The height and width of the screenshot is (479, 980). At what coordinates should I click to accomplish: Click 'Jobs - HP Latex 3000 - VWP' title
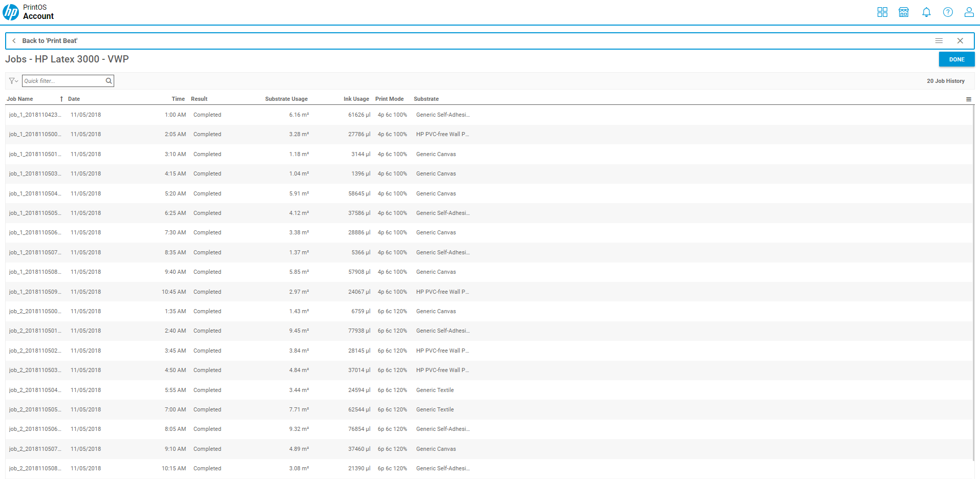coord(67,59)
